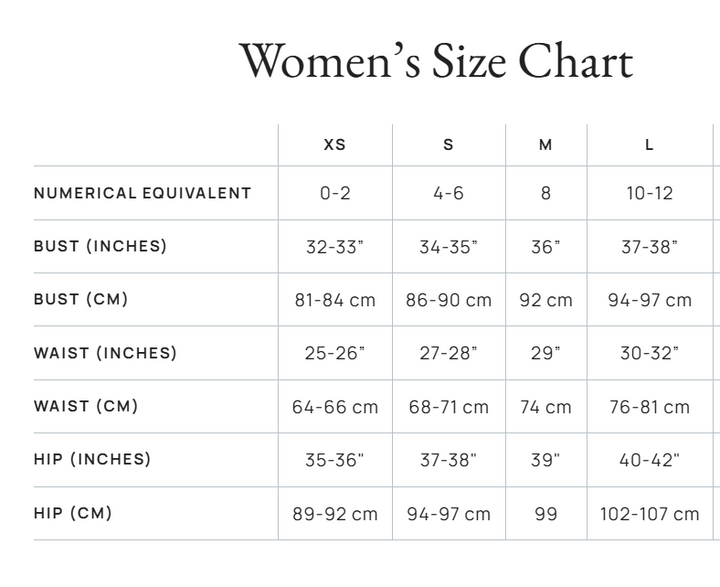The height and width of the screenshot is (587, 720).
Task: Click the 39" hip measurement cell
Action: 546,460
